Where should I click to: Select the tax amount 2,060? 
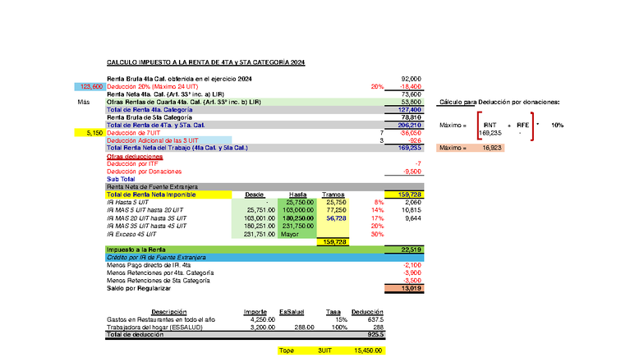pyautogui.click(x=413, y=202)
